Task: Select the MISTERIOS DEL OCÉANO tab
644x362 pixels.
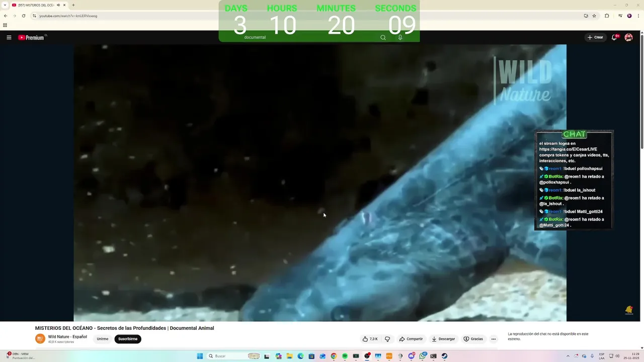Action: (x=36, y=5)
